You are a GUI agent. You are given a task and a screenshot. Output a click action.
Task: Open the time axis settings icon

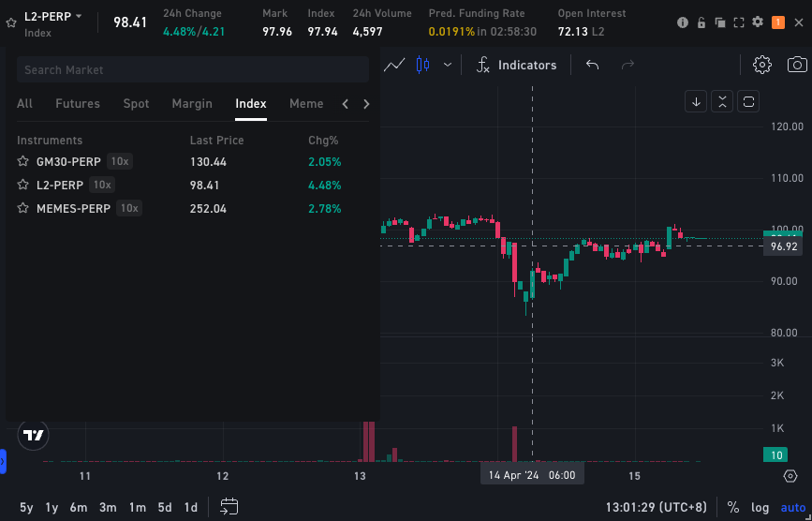pyautogui.click(x=790, y=476)
